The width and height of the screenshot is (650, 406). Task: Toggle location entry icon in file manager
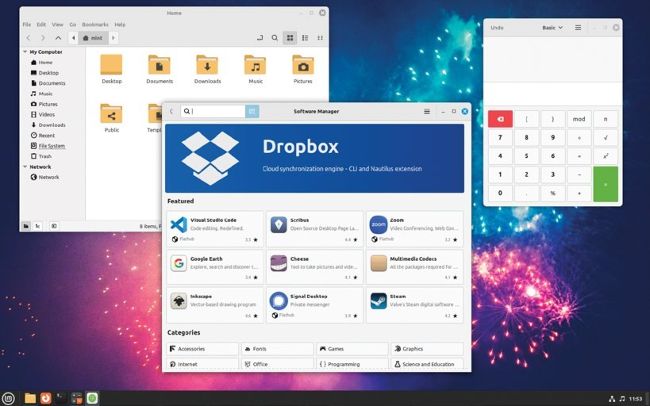coord(260,38)
